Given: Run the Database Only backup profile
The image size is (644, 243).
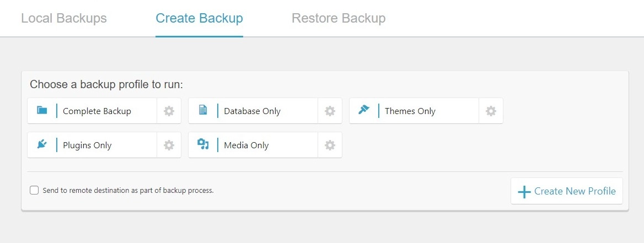Looking at the screenshot, I should coord(253,111).
